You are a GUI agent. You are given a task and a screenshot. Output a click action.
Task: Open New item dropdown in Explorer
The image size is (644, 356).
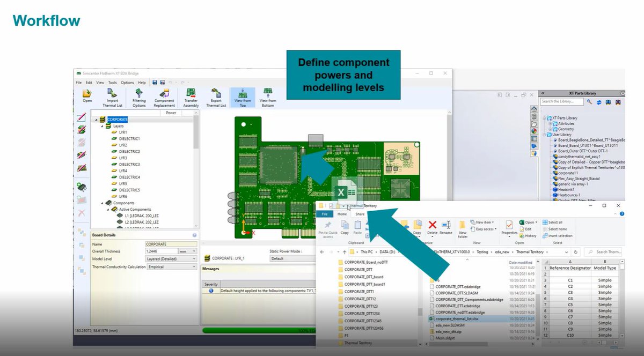click(x=482, y=222)
